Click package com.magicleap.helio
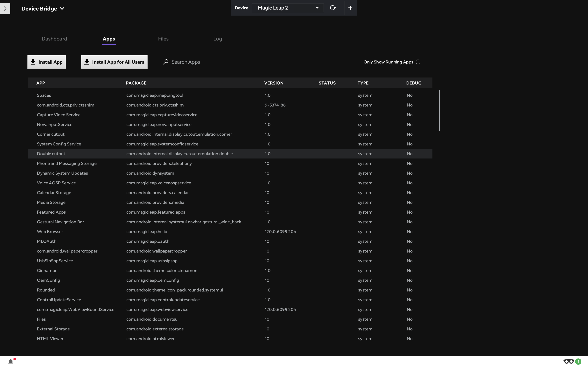Screen dimensions: 588x368 pyautogui.click(x=147, y=232)
